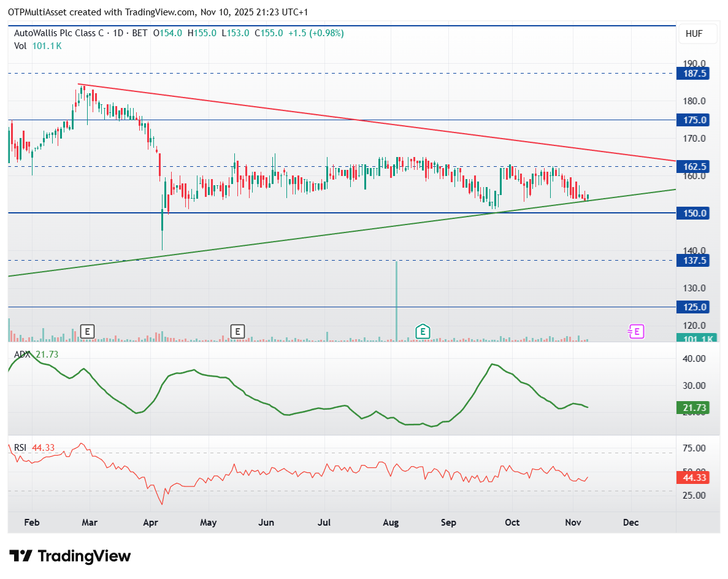Click the earnings E marker near March
This screenshot has height=579, width=728.
pos(88,332)
